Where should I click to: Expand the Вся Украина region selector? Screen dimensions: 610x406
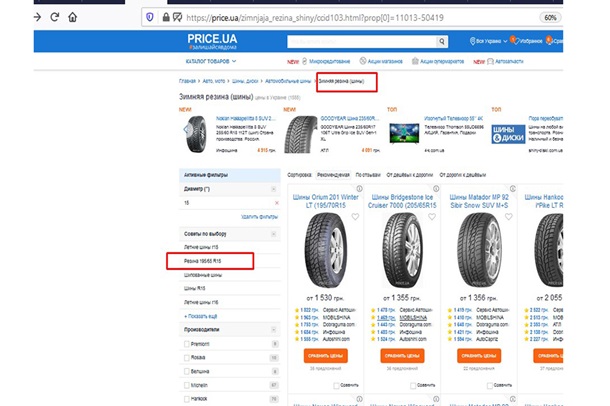point(489,42)
